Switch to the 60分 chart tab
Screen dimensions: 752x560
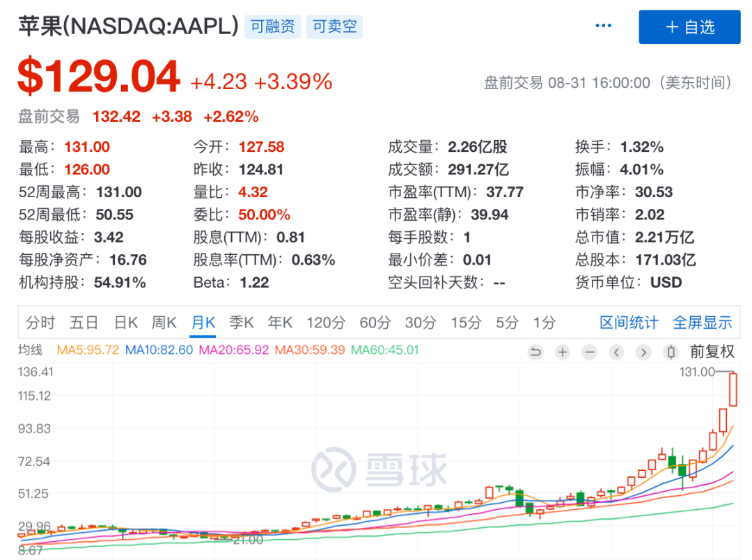pos(375,322)
